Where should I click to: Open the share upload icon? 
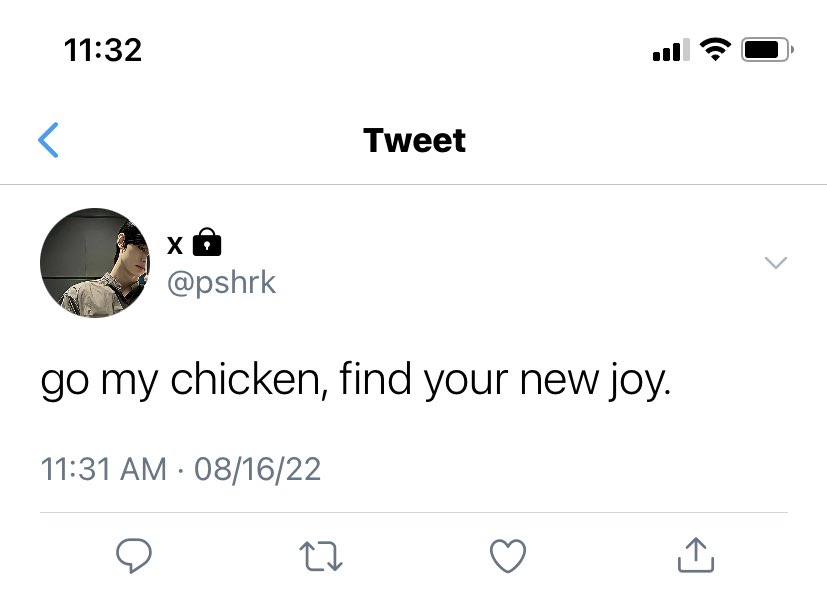(696, 555)
